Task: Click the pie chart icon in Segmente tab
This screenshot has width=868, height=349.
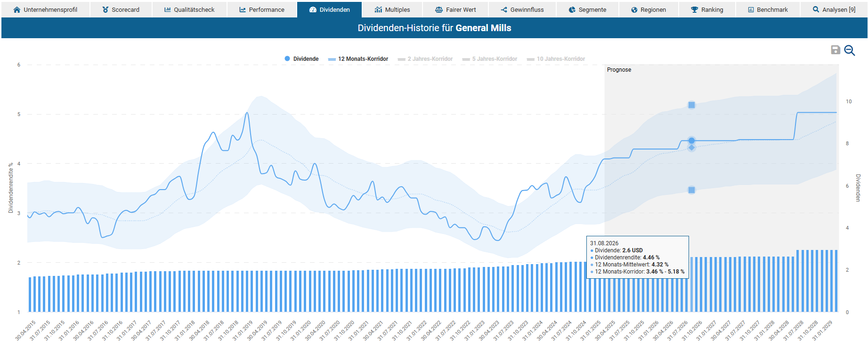Action: pos(572,10)
